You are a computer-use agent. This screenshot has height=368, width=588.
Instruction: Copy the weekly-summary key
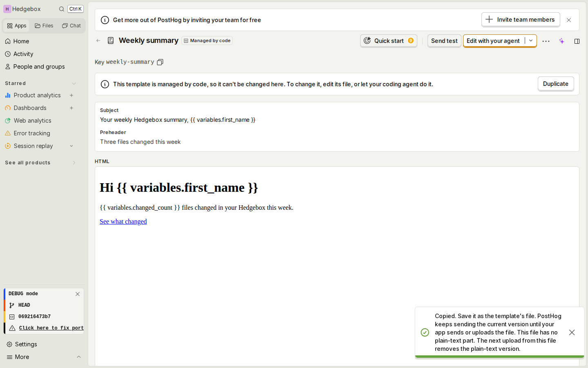pyautogui.click(x=160, y=62)
